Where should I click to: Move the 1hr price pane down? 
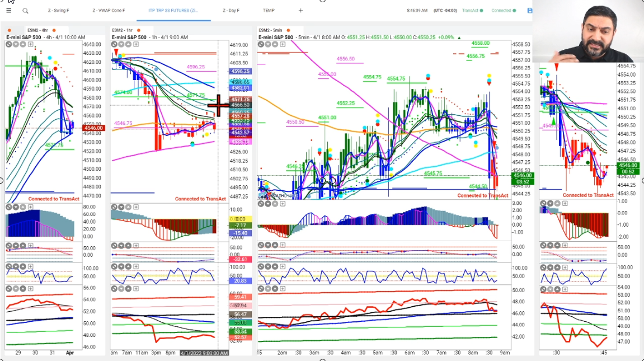point(121,44)
